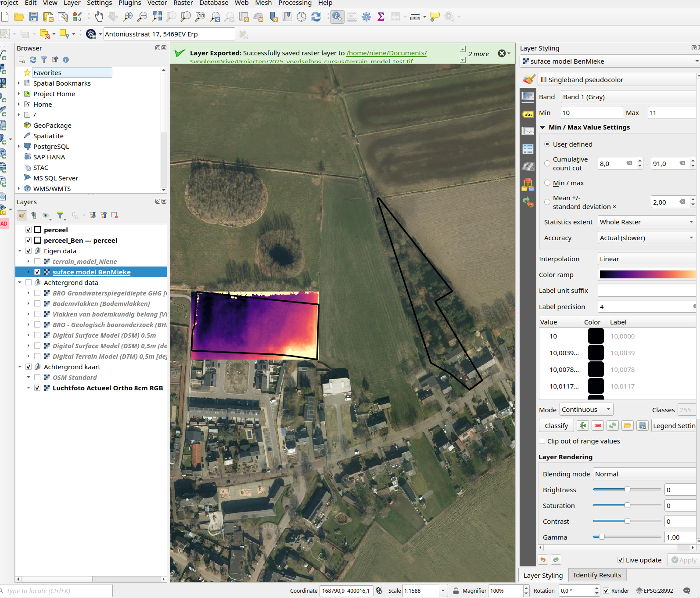Toggle visibility of terrain_model_Niene layer
The height and width of the screenshot is (598, 700).
point(37,262)
